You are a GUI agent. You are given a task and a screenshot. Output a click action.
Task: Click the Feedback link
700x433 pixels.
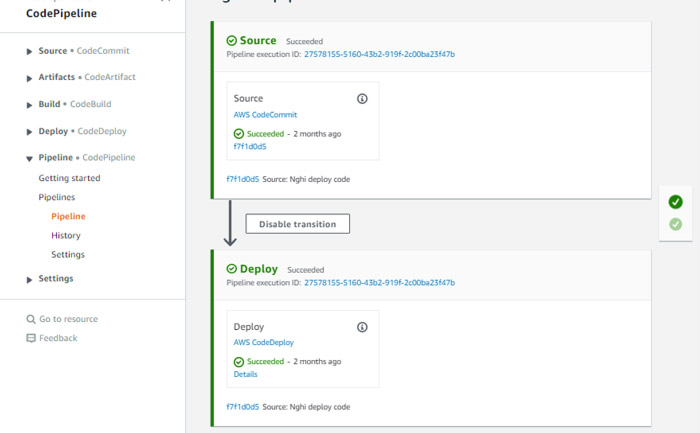[58, 338]
